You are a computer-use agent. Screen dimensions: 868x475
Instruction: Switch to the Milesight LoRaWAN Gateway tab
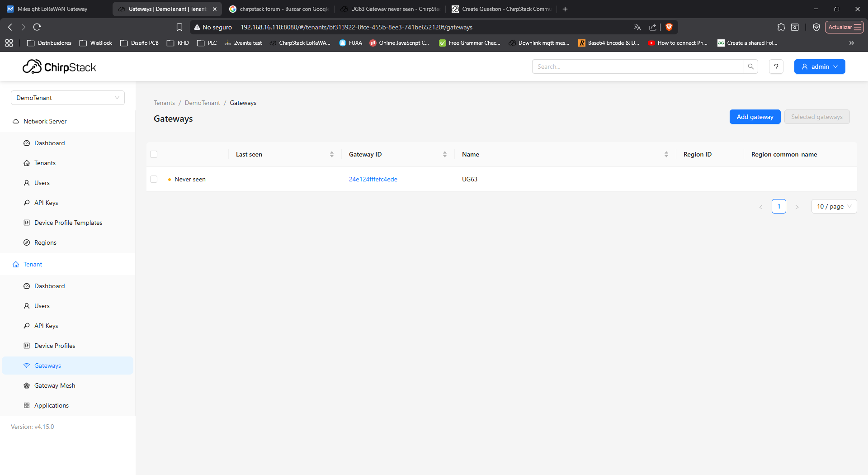(x=52, y=9)
